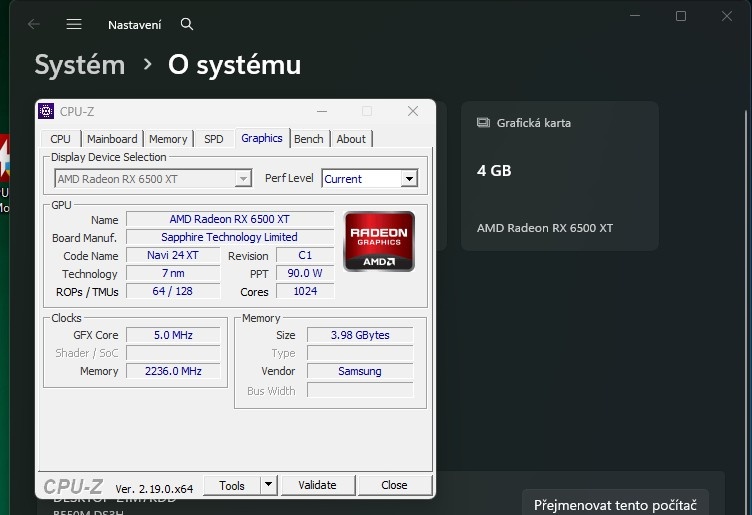Screen dimensions: 752x515
Task: Click the Tools dropdown arrow
Action: coord(269,485)
